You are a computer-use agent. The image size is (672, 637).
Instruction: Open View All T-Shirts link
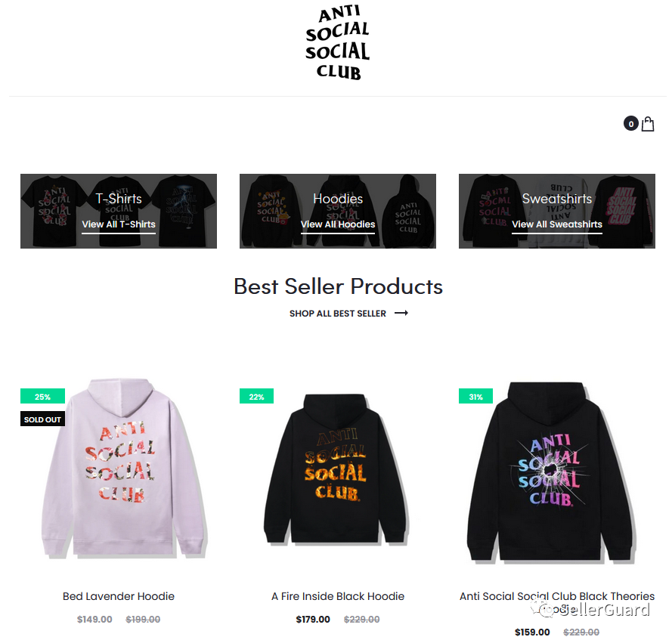(x=119, y=224)
